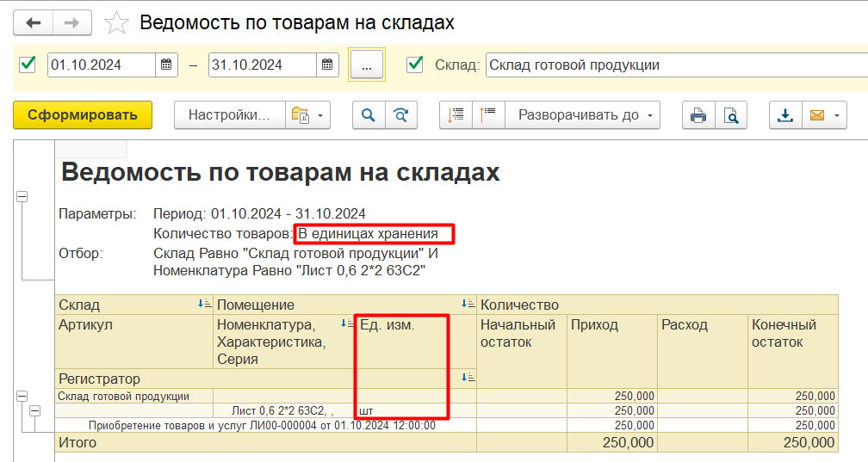Viewport: 868px width, 462px height.
Task: Open Приобретение товаров и услуг ЛИ00-000004 row
Action: click(266, 425)
